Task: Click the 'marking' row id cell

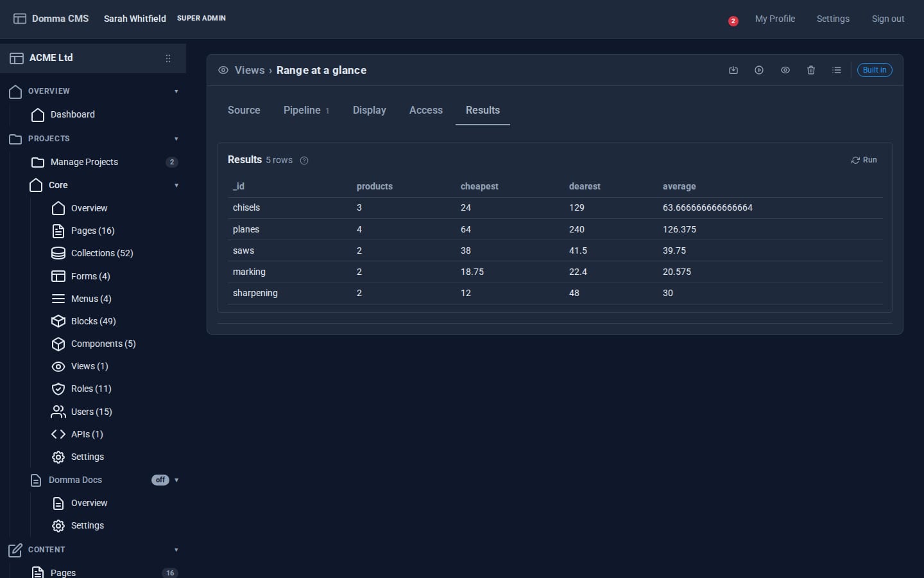Action: [x=249, y=272]
